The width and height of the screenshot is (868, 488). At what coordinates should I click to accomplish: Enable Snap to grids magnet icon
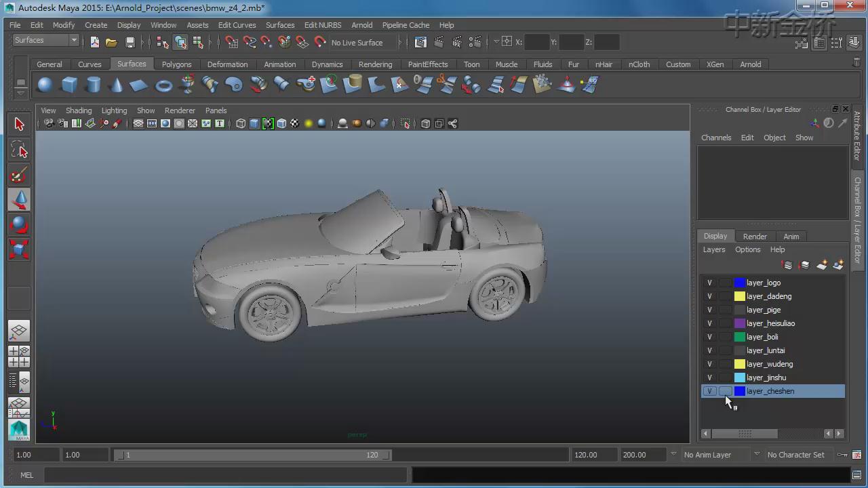[x=231, y=42]
